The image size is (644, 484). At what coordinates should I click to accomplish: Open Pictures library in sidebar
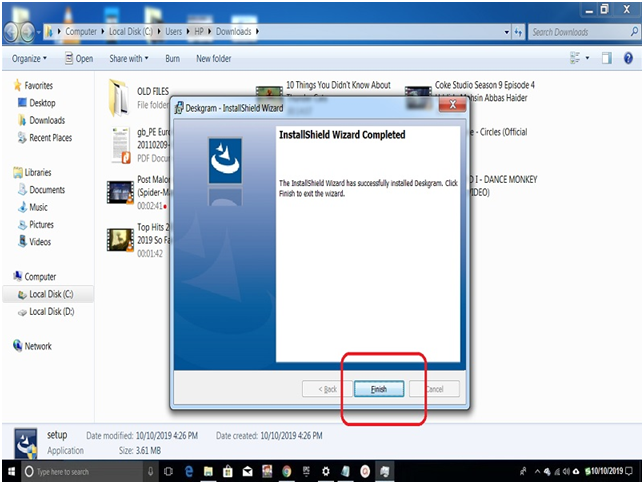pyautogui.click(x=36, y=225)
